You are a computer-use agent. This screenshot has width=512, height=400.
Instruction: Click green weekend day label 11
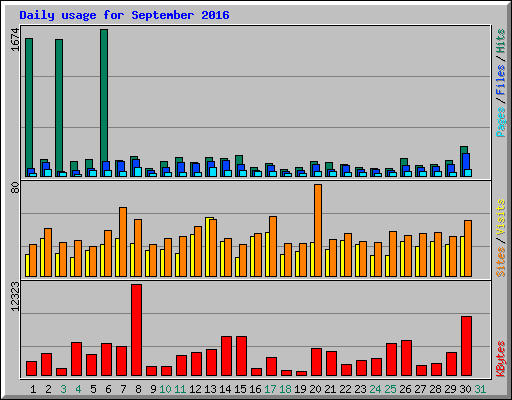pos(180,389)
